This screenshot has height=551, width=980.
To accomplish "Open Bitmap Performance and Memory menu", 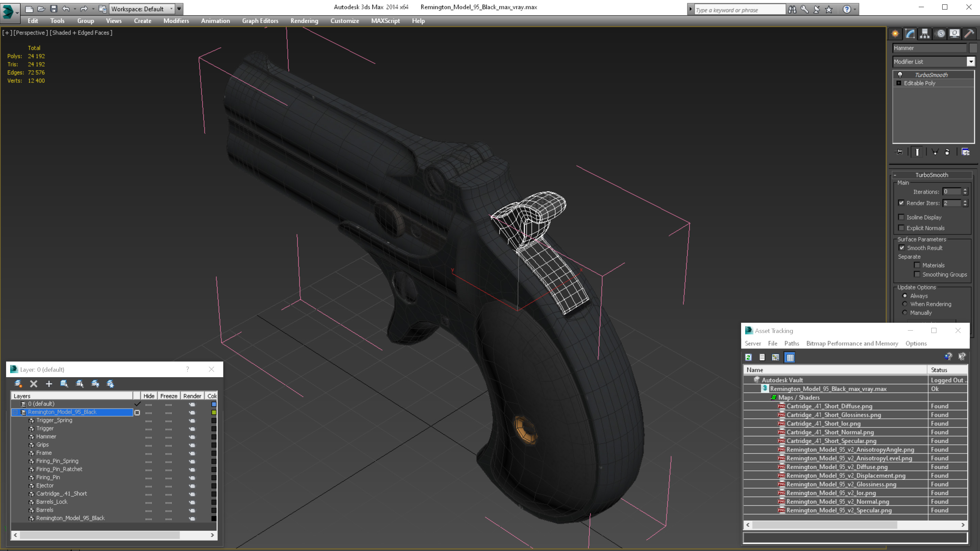I will (852, 344).
